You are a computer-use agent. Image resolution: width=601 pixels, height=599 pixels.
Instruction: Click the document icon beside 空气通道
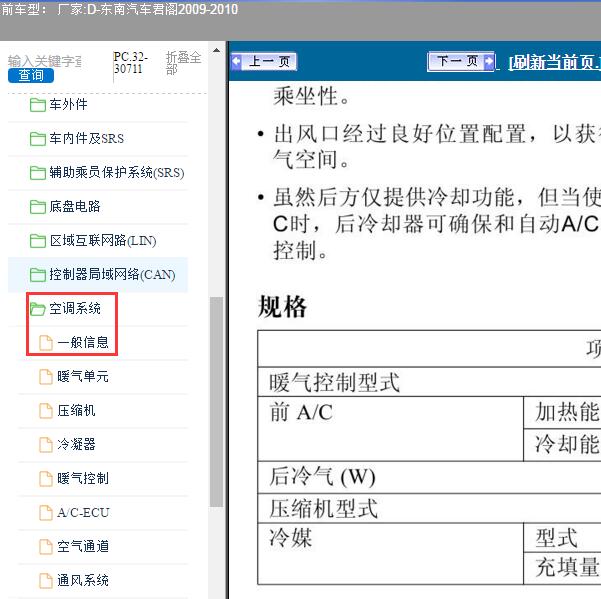[x=46, y=546]
